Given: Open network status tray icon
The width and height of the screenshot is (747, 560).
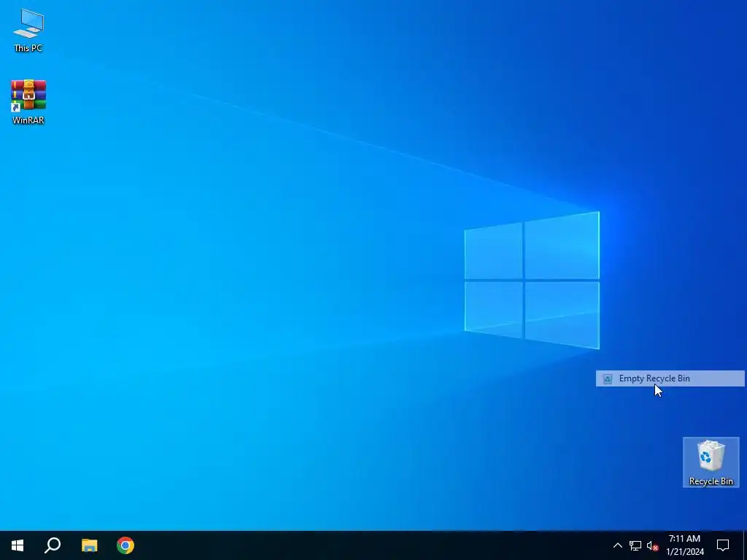Looking at the screenshot, I should coord(635,545).
